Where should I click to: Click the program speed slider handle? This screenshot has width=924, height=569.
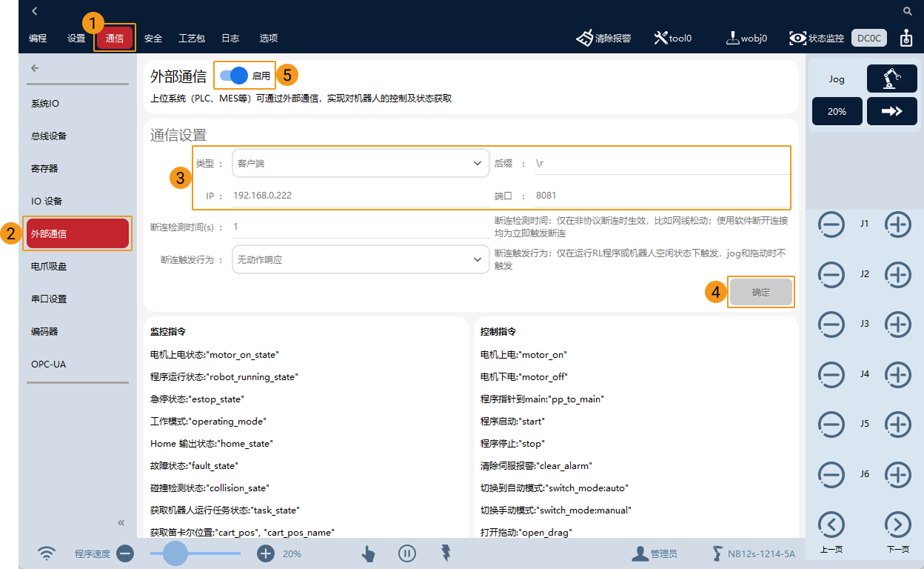pos(175,553)
